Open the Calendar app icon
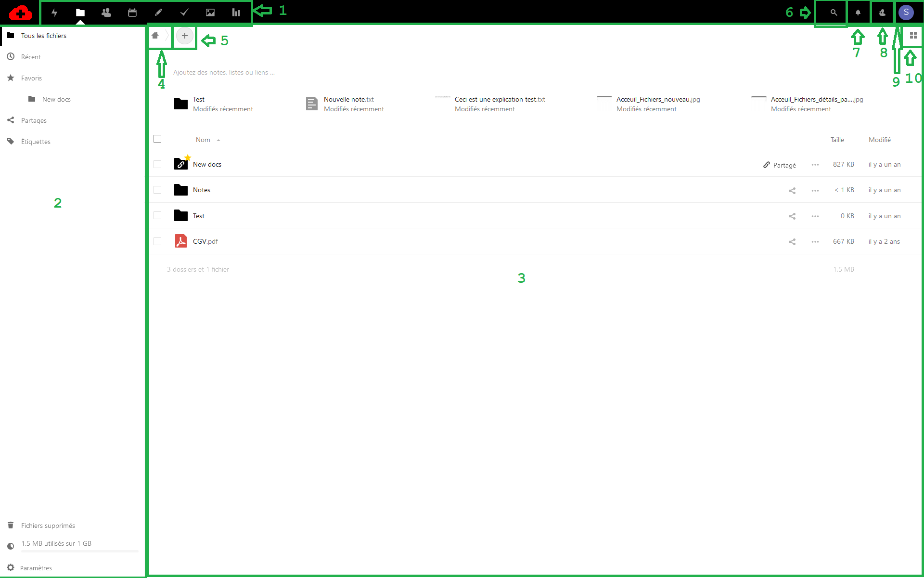Screen dimensions: 924x578 point(132,13)
